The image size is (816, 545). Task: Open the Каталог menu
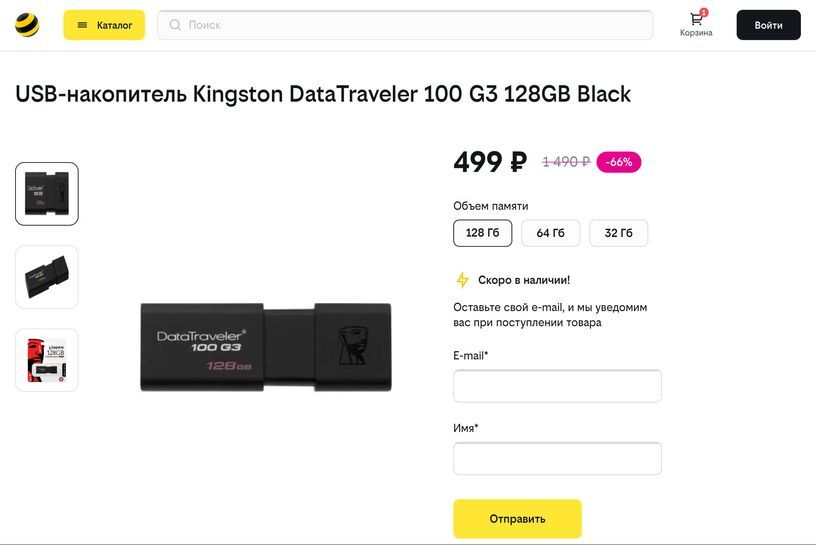click(x=104, y=25)
